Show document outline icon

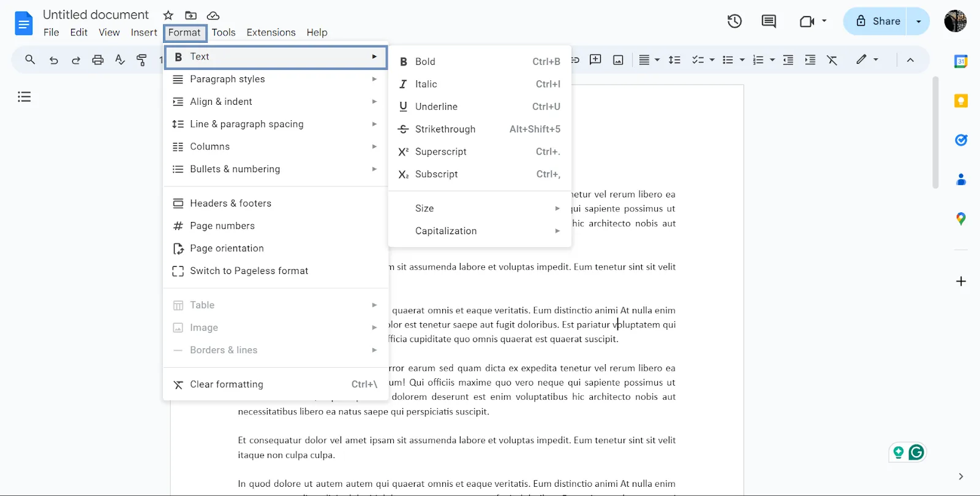[24, 96]
